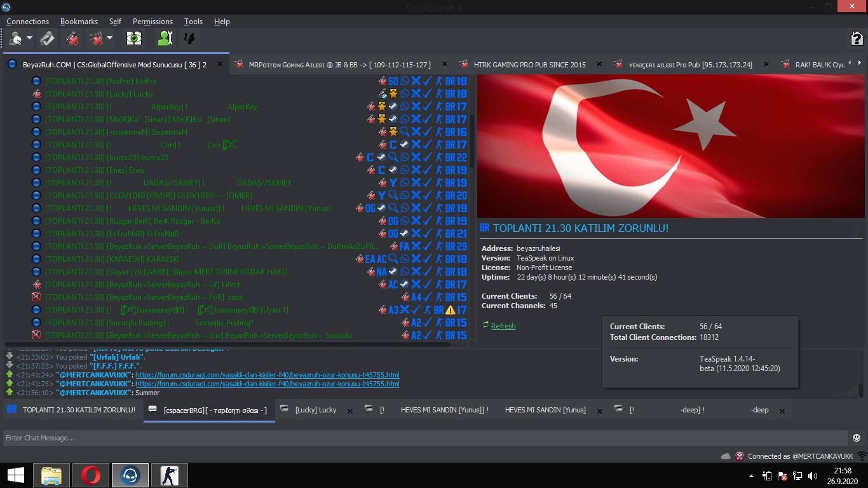Close the YENIÇERI AILESI Pro Pub tab
The image size is (868, 488).
(766, 64)
